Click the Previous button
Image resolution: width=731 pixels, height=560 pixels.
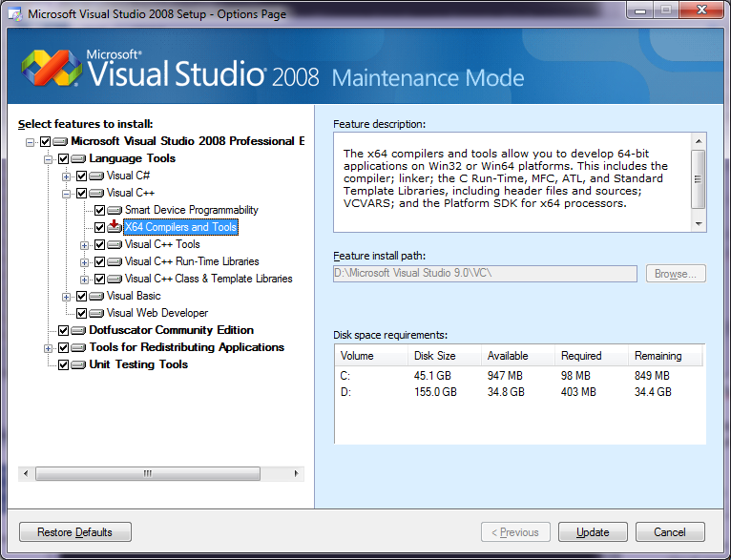pos(515,532)
